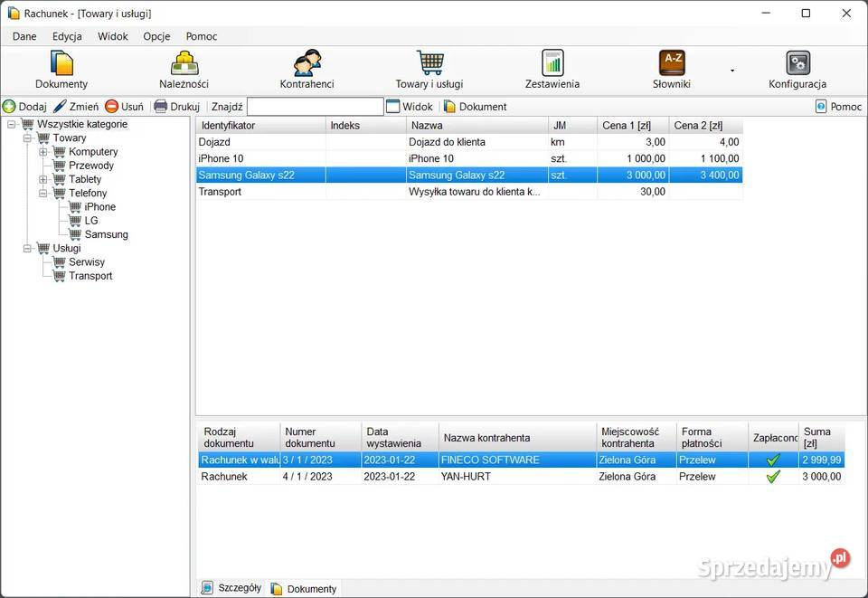Open the Edycja menu
Screen dimensions: 868x598
pos(67,36)
